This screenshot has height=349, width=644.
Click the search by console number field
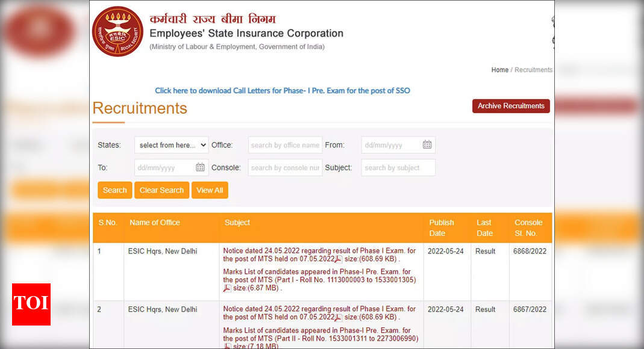285,167
